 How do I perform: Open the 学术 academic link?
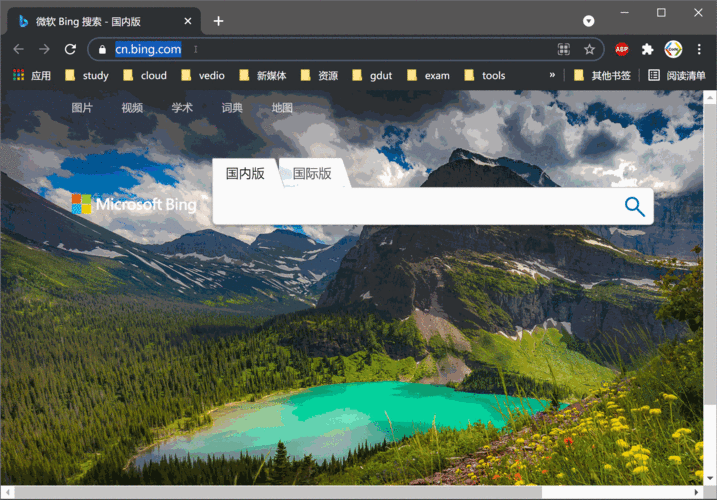182,108
